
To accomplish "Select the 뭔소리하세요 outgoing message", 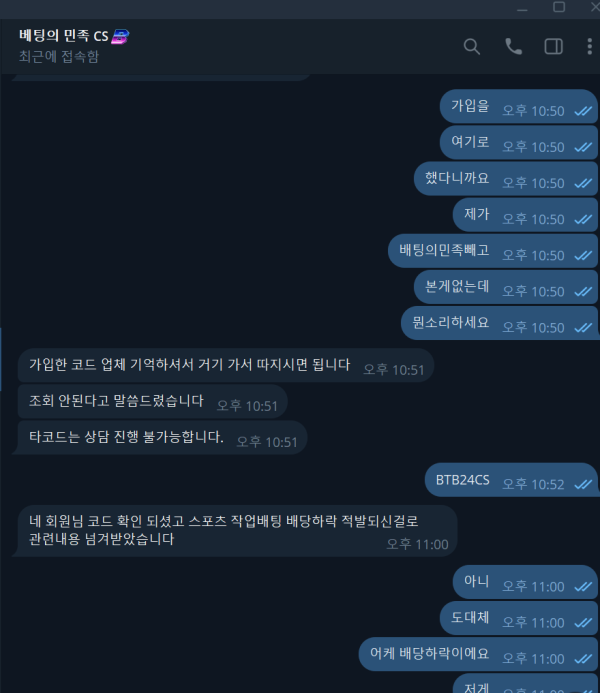I will (500, 323).
